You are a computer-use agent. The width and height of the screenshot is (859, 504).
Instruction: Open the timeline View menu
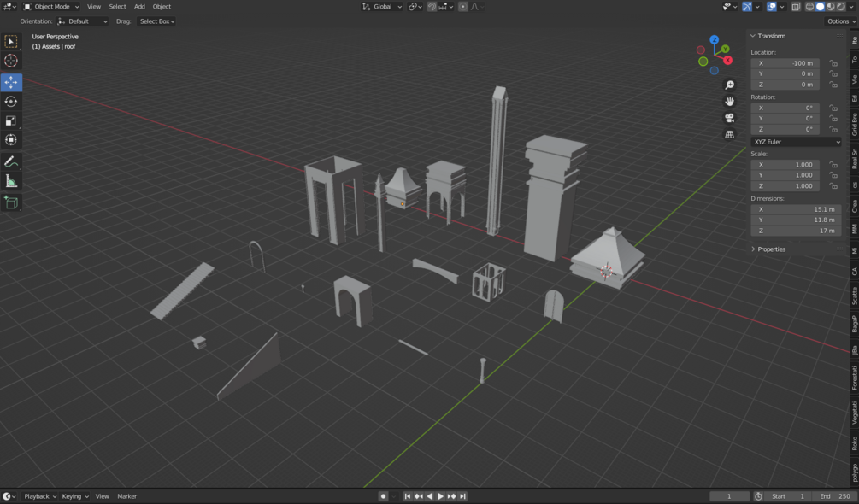102,496
